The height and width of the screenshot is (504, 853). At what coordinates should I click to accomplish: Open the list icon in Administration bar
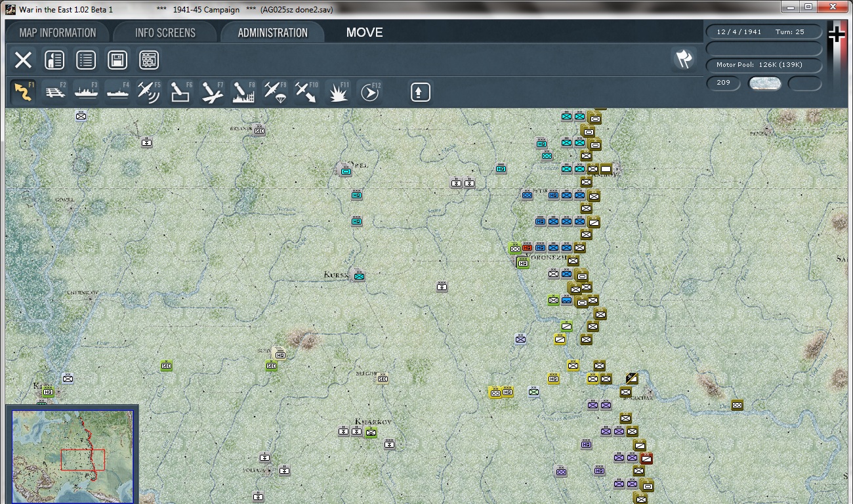click(x=86, y=60)
